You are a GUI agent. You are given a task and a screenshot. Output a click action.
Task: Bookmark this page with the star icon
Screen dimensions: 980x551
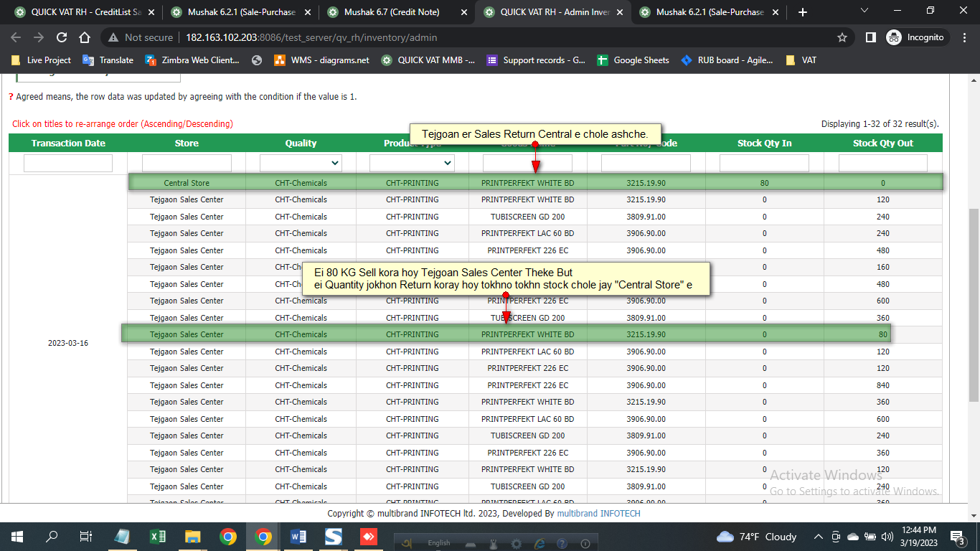click(x=842, y=37)
